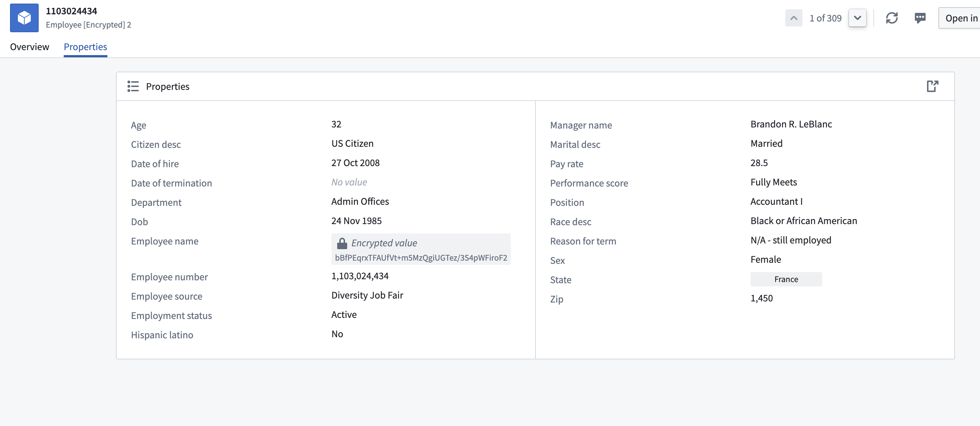The image size is (980, 426).
Task: Click the Properties list icon in panel header
Action: point(133,86)
